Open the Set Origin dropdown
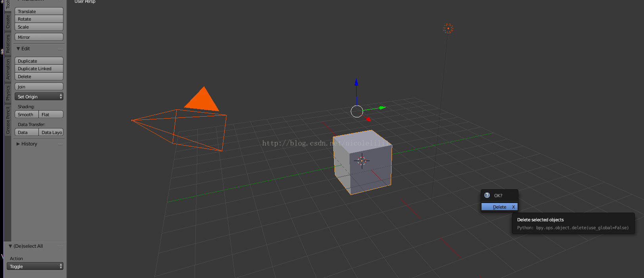Screen dimensions: 644x278 pyautogui.click(x=39, y=97)
